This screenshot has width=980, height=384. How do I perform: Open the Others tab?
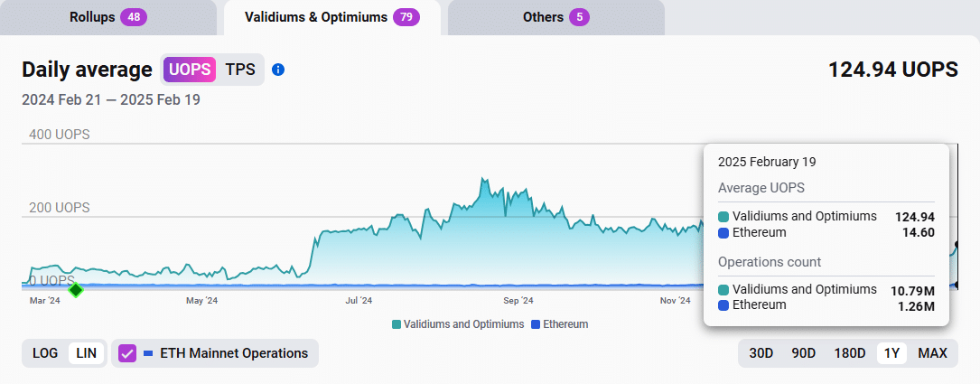555,17
